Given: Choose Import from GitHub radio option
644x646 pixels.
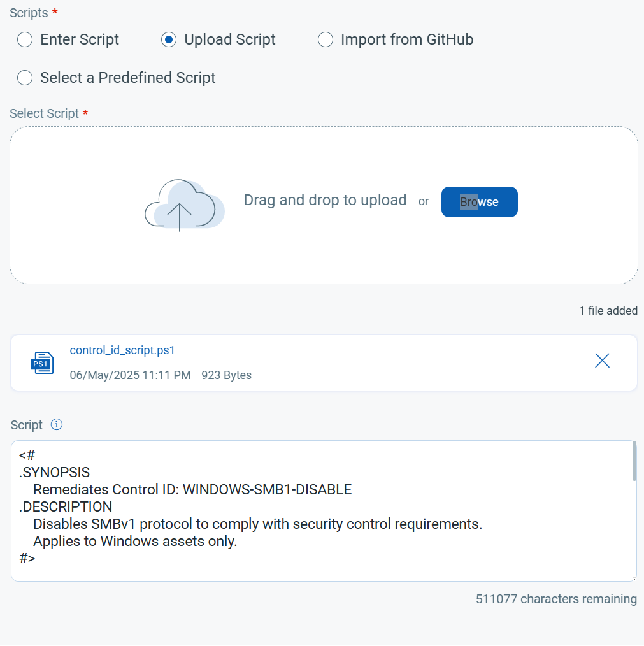Looking at the screenshot, I should (x=326, y=40).
